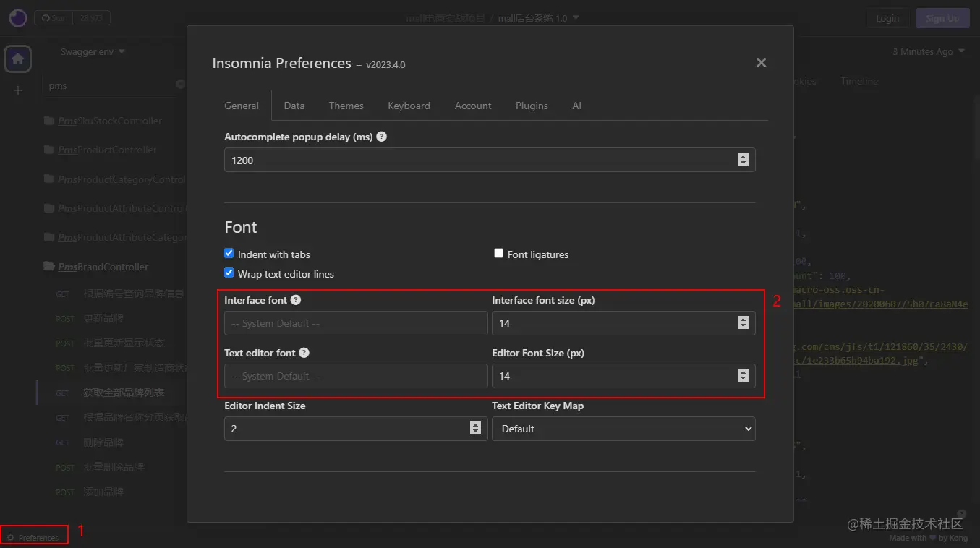This screenshot has width=980, height=548.
Task: Click the help icon next to Interface font
Action: (x=296, y=300)
